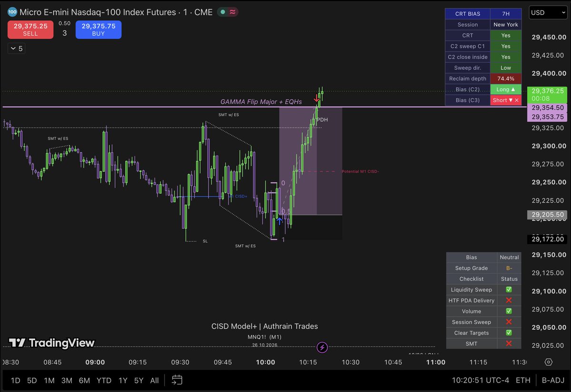
Task: Click the C2 close inside Yes cell
Action: click(x=506, y=57)
